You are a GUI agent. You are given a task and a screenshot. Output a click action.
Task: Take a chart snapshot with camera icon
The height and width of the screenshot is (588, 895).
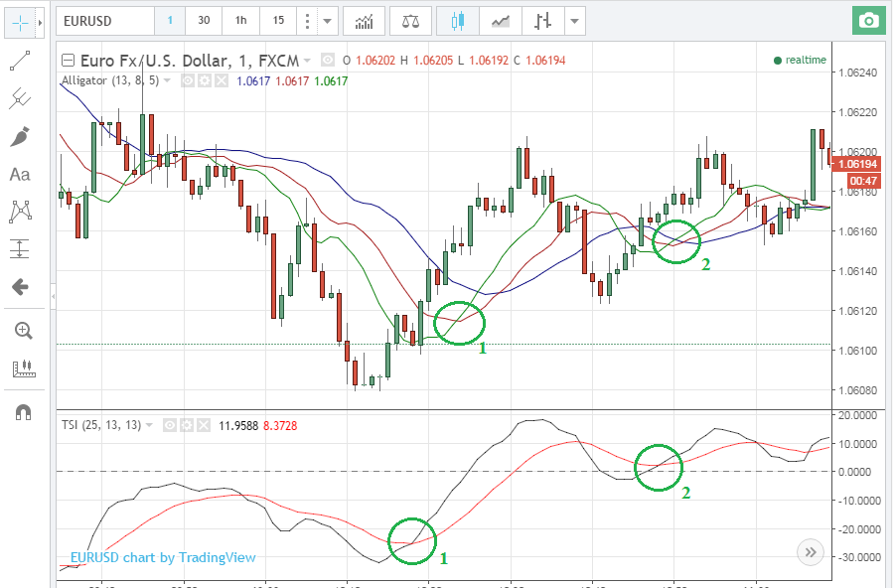(x=868, y=20)
